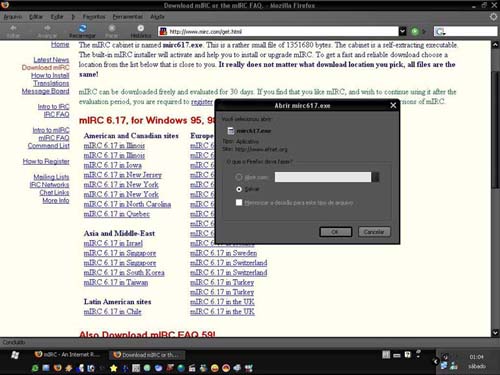This screenshot has height=375, width=500.
Task: Open mIRC 6.17 in Taiwan link
Action: (x=116, y=282)
